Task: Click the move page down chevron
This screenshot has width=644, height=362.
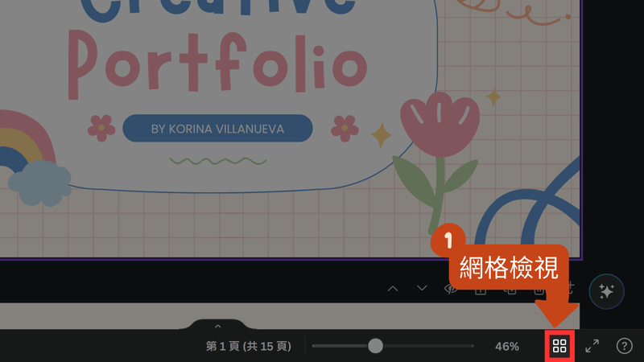Action: tap(422, 289)
